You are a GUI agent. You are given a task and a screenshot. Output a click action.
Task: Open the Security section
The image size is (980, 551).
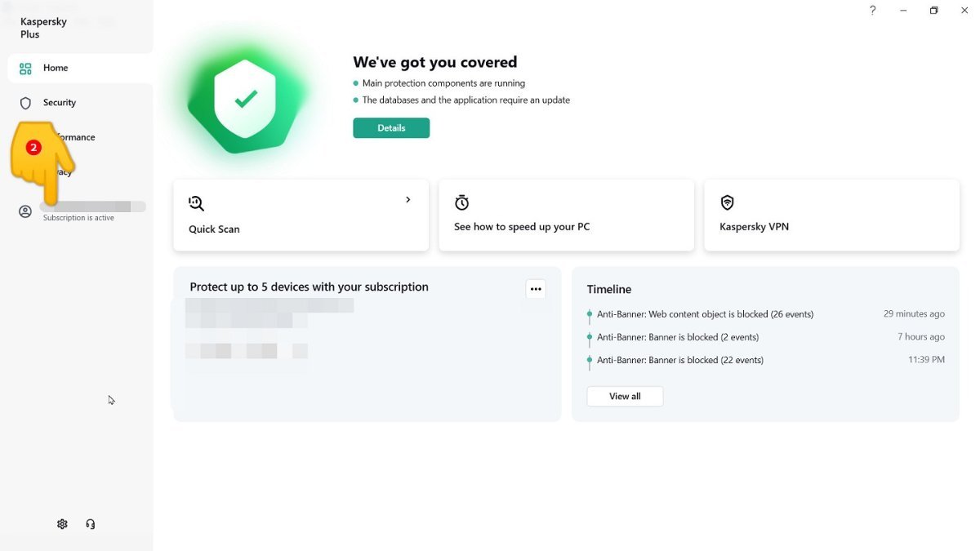[60, 103]
